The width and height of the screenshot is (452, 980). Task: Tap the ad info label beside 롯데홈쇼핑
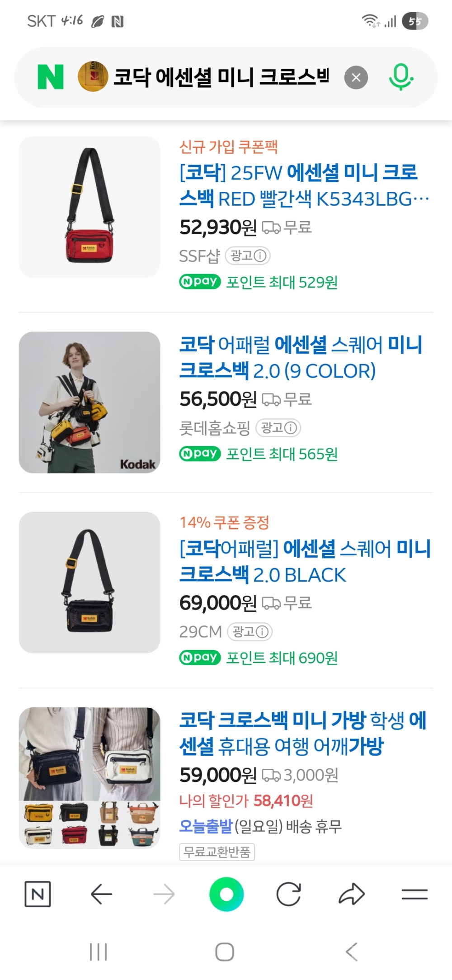[278, 428]
